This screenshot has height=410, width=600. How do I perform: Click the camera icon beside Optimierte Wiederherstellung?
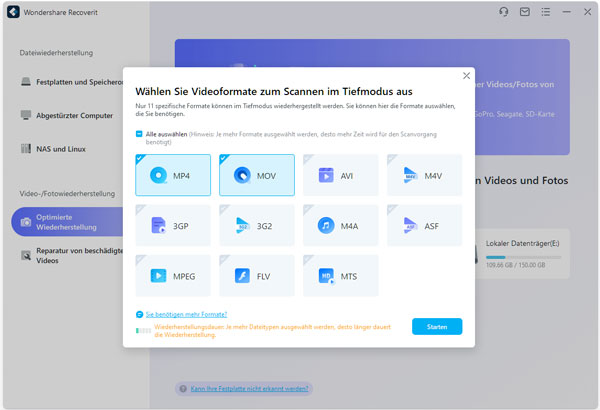[26, 222]
